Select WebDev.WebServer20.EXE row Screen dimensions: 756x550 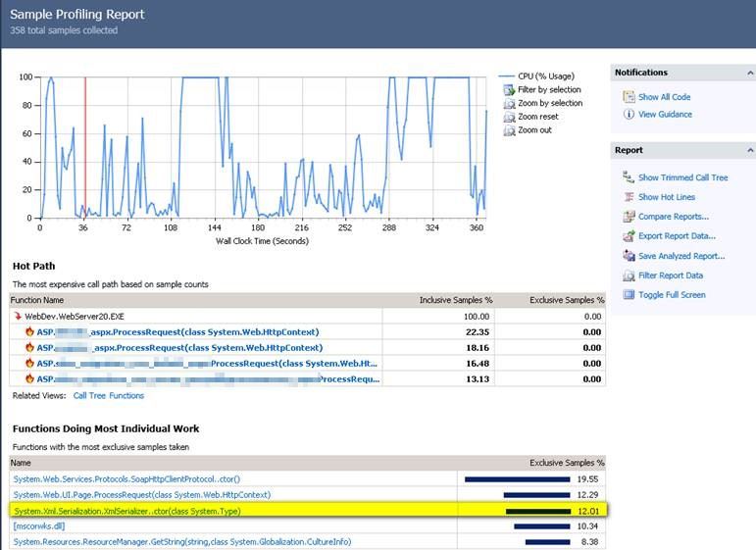coord(307,317)
